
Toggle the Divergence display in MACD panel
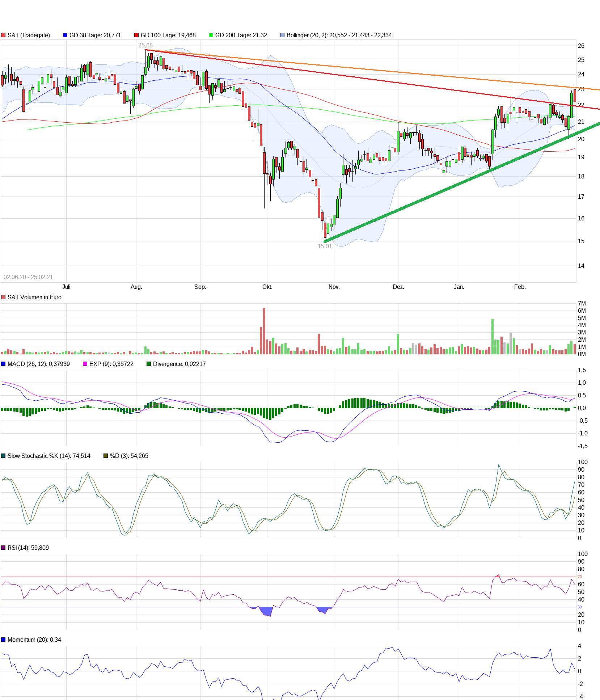pos(148,364)
